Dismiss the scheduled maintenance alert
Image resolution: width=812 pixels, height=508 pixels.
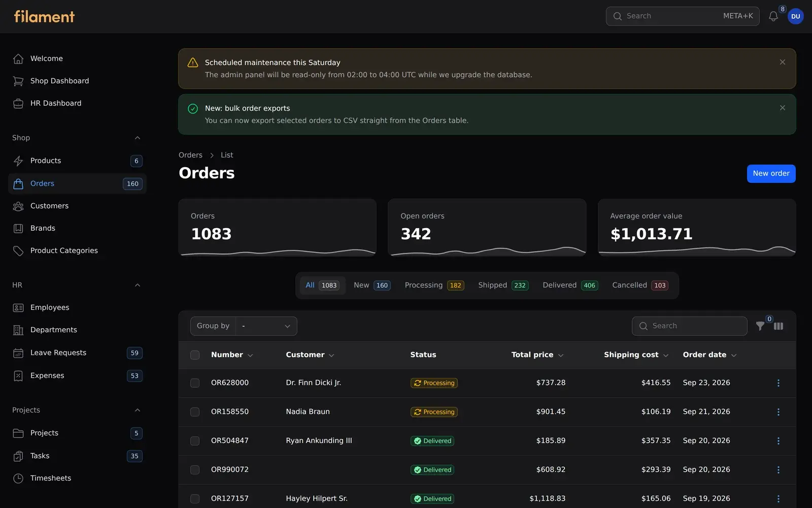782,62
